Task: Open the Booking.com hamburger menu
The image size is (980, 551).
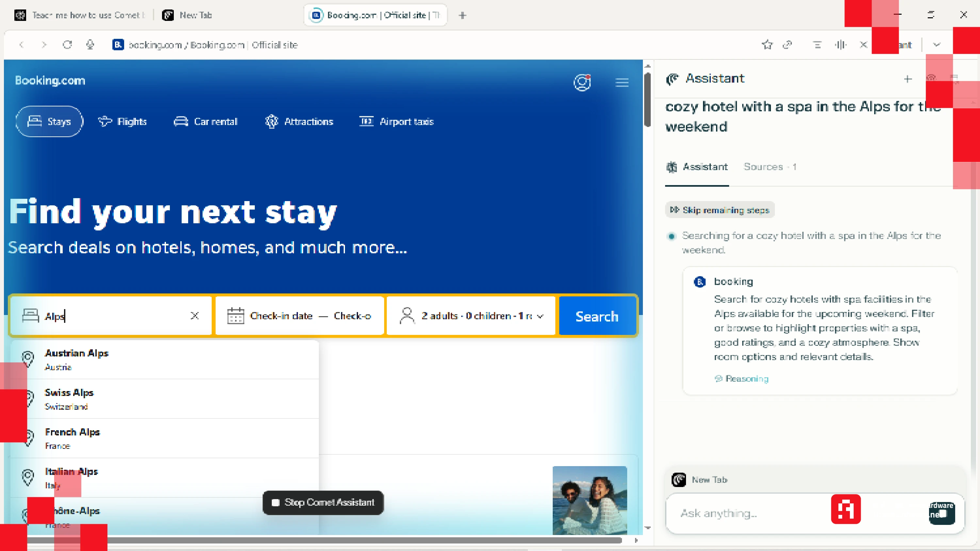Action: (622, 83)
